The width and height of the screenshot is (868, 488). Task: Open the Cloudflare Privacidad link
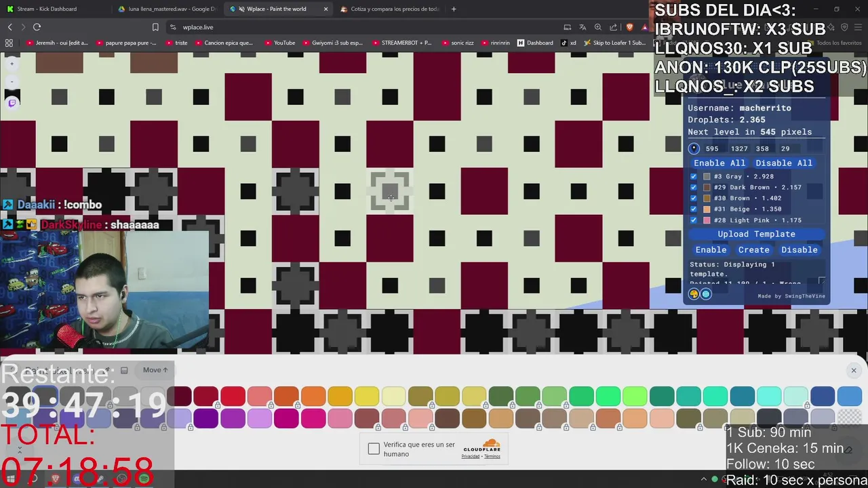tap(471, 456)
